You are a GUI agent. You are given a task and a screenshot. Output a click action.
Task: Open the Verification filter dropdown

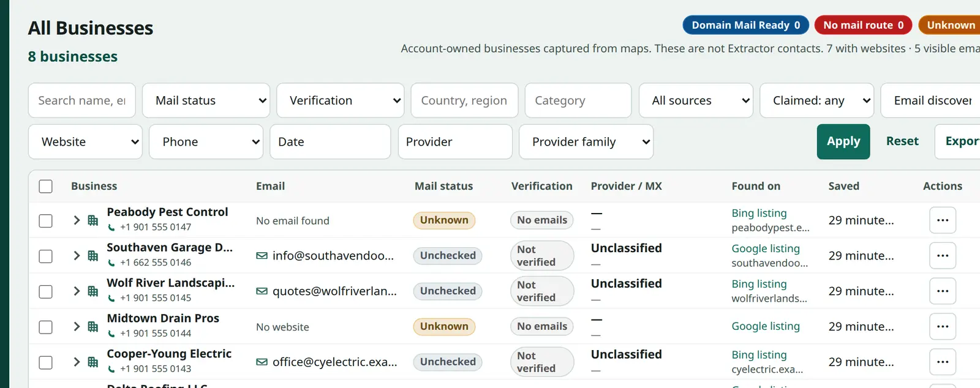click(341, 100)
